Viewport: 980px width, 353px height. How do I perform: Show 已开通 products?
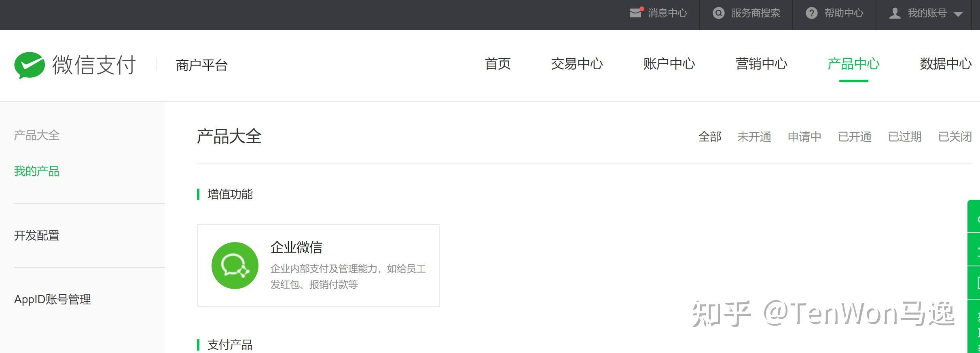click(855, 137)
